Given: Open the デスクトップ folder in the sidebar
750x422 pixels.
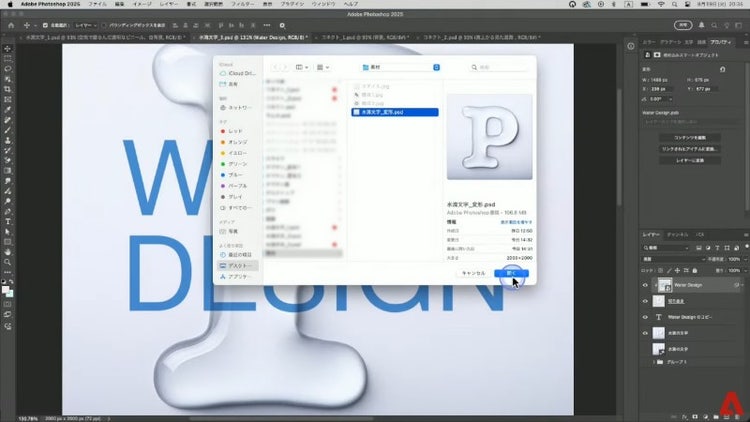Looking at the screenshot, I should coord(238,266).
